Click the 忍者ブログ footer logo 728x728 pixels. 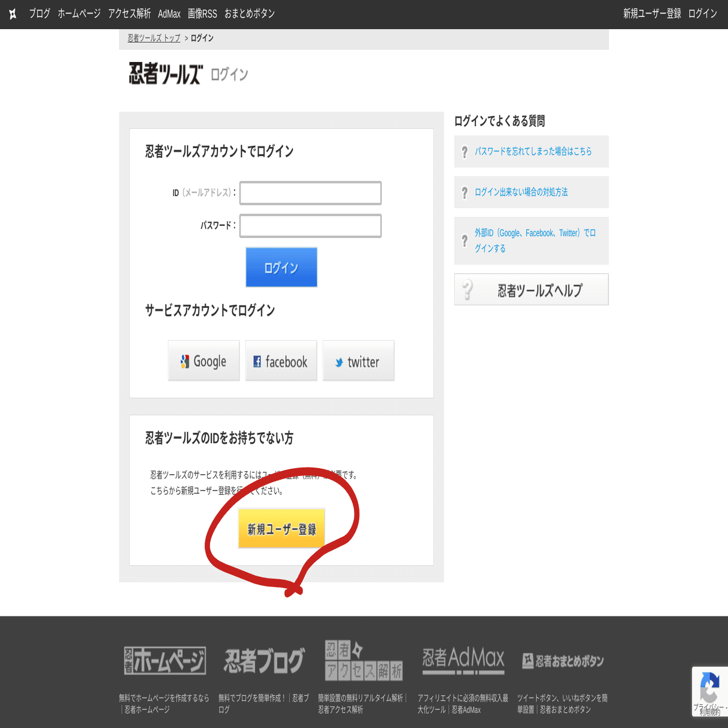coord(264,660)
